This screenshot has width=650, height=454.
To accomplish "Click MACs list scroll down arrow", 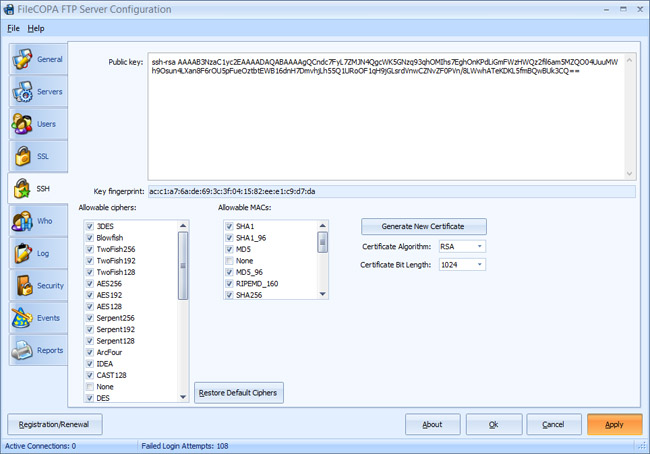I will (x=323, y=294).
